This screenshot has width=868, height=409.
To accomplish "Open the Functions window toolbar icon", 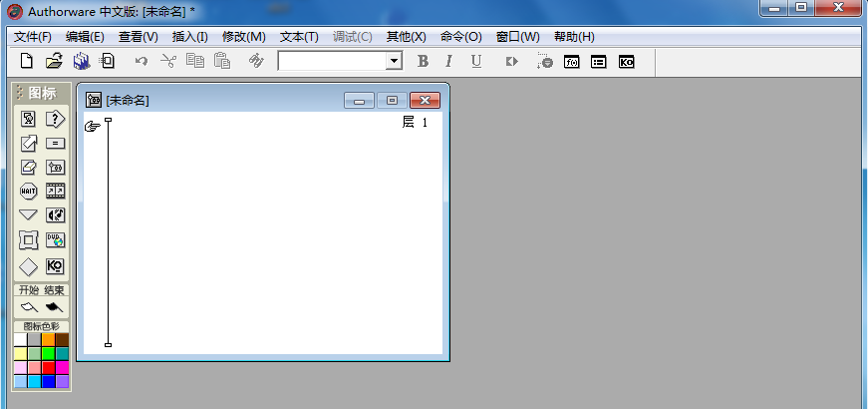I will pos(571,62).
